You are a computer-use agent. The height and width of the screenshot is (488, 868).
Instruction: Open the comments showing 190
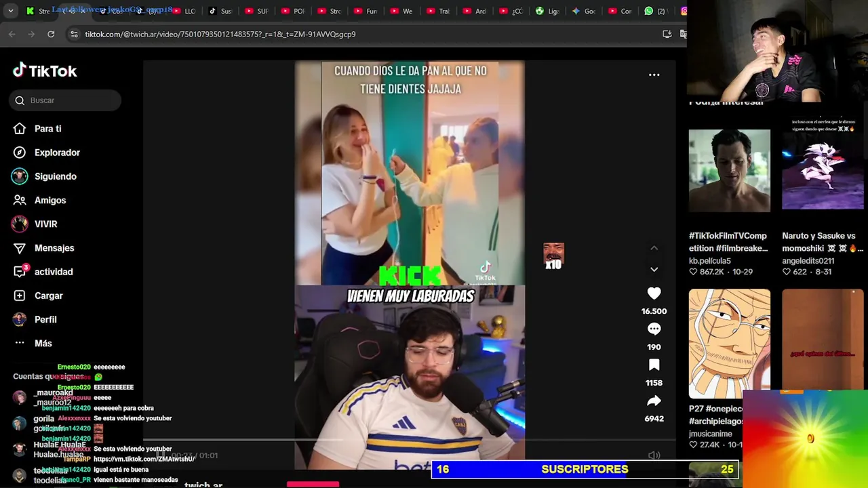[654, 329]
